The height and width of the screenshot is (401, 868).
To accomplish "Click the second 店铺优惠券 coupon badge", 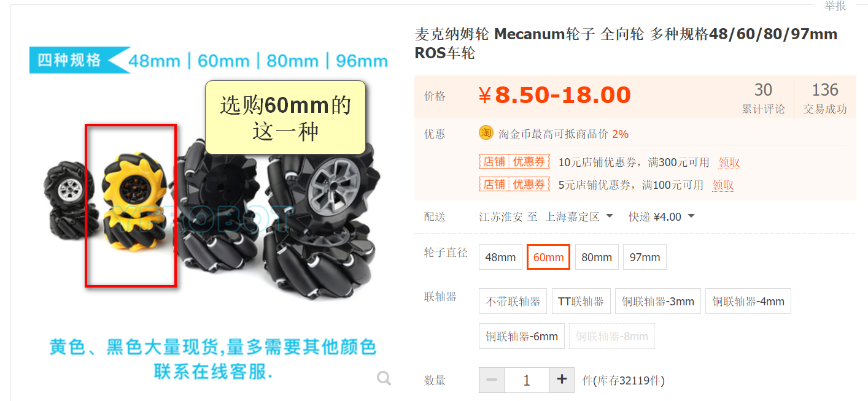I will (514, 184).
